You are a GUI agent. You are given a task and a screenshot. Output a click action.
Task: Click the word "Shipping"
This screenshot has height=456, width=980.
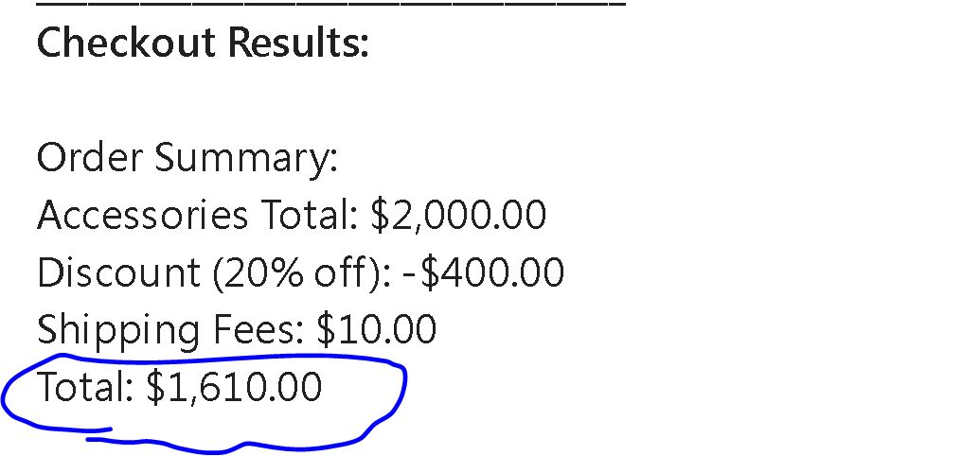coord(117,330)
